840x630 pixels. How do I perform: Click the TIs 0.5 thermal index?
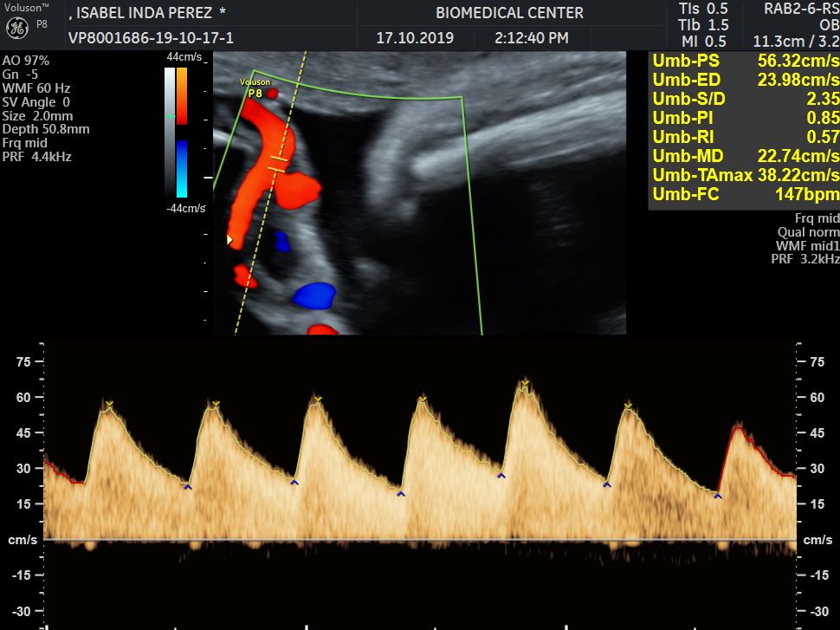tap(703, 10)
